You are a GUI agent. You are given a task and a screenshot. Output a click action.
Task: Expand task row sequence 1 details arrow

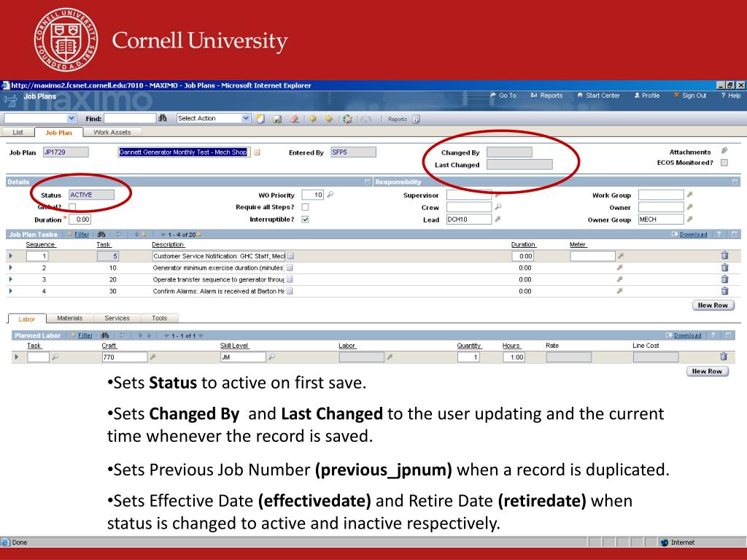click(x=11, y=256)
